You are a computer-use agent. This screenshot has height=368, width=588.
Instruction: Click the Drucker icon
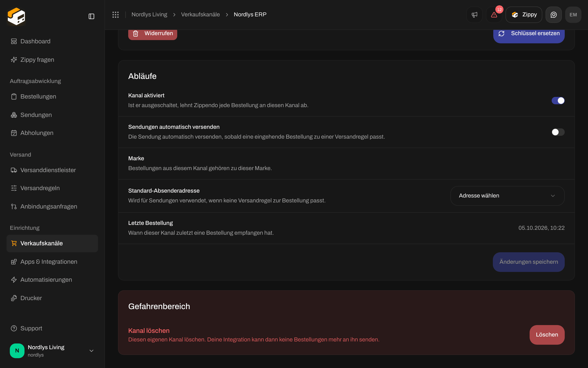[x=14, y=298]
